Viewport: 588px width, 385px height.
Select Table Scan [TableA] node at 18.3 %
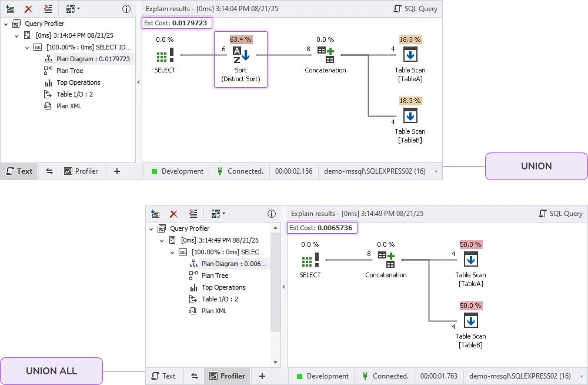(410, 59)
